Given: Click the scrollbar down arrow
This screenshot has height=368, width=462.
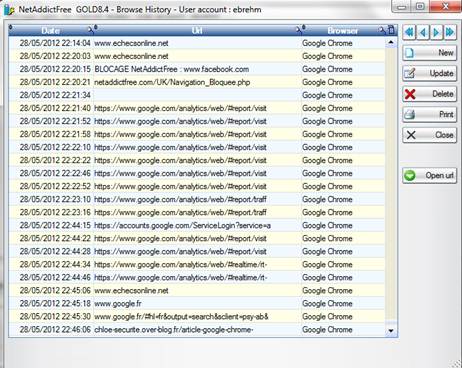Looking at the screenshot, I should [391, 331].
